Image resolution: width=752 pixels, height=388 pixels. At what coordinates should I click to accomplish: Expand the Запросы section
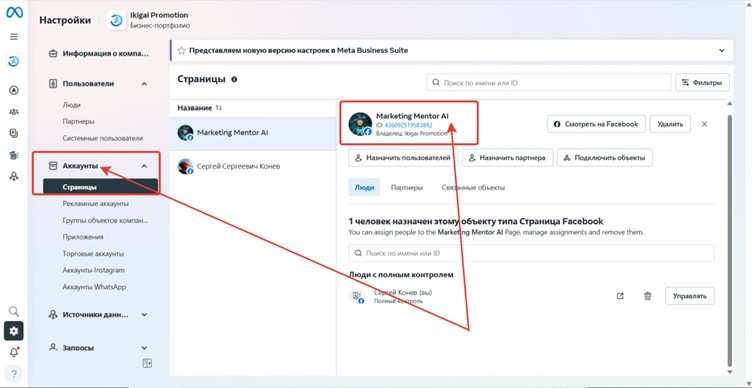144,348
